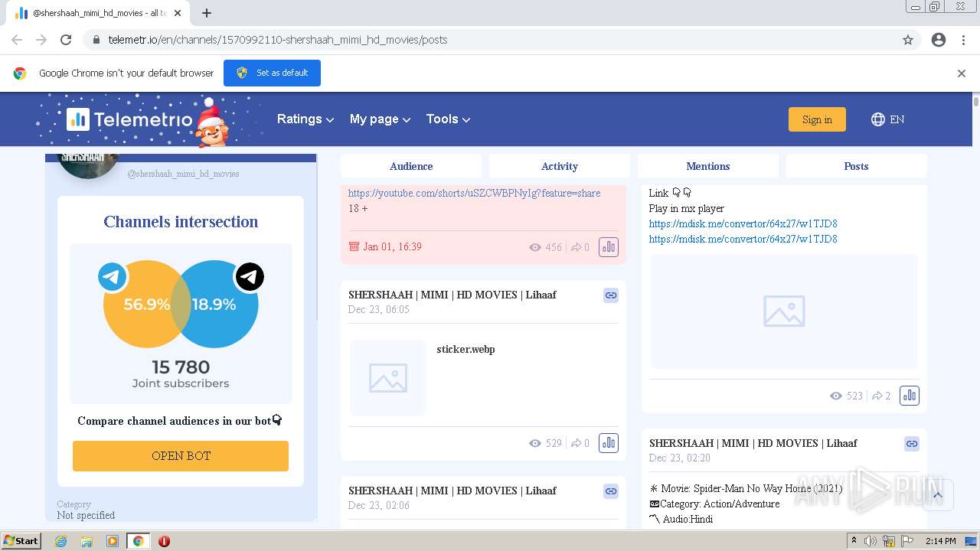Open the file explorer taskbar icon

(x=87, y=541)
